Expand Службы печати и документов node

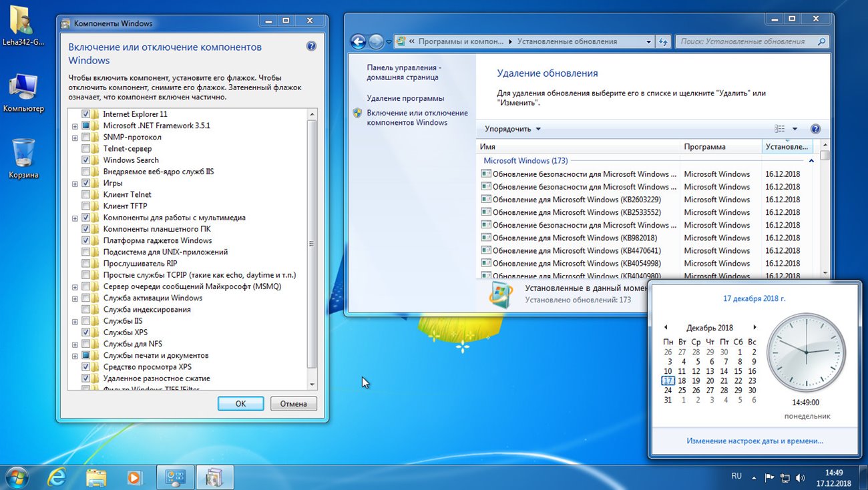coord(75,355)
